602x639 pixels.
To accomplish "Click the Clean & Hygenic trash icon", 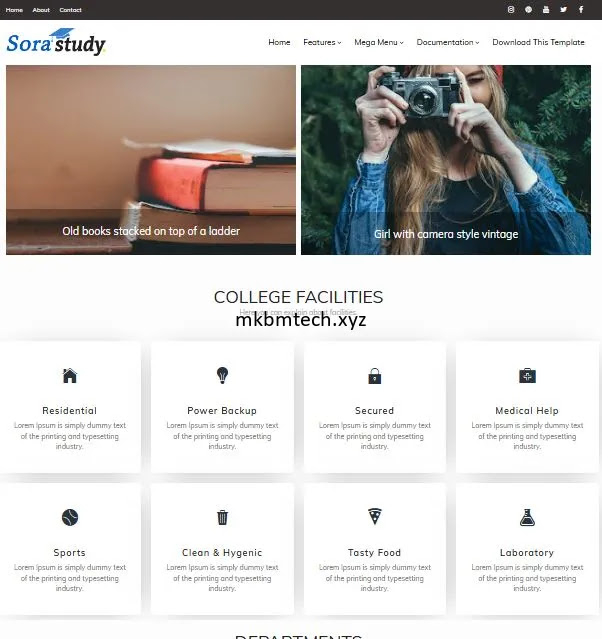I will pos(222,517).
